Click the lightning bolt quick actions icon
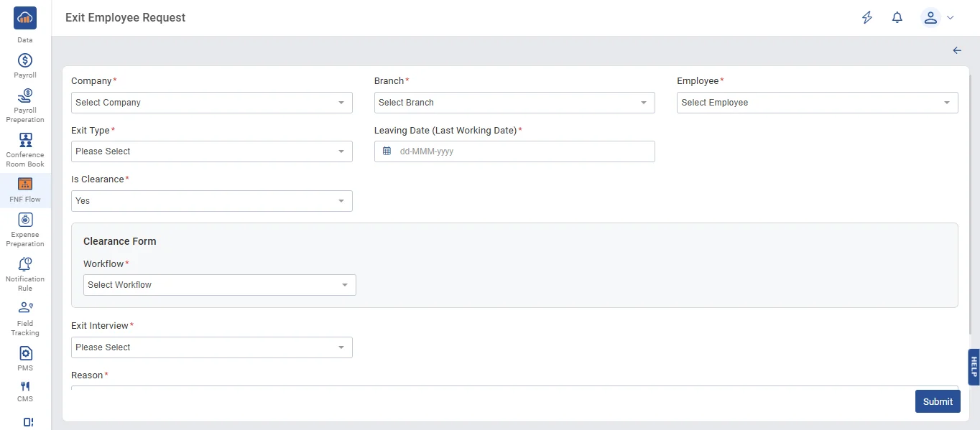Viewport: 980px width, 430px height. 867,18
